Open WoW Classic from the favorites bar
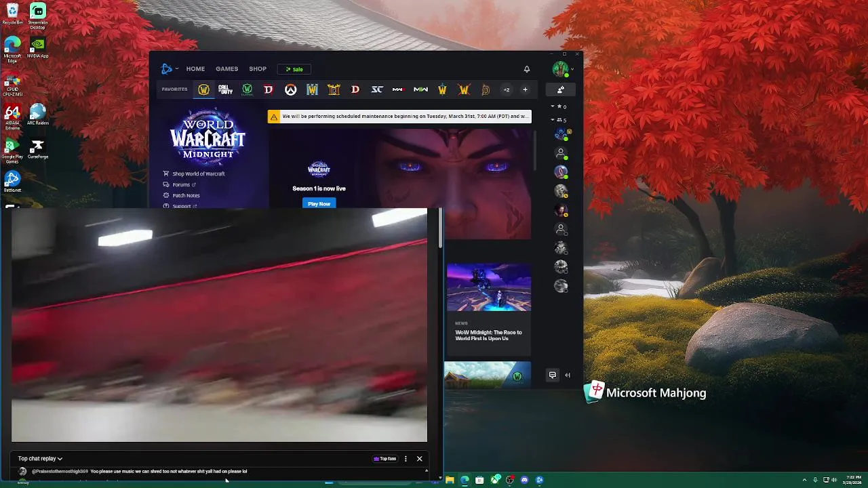 pos(247,89)
